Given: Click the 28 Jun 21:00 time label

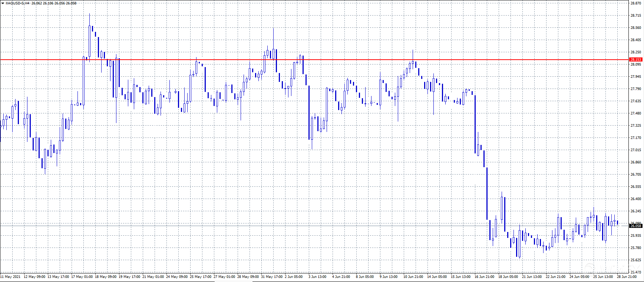Looking at the screenshot, I should (x=627, y=276).
